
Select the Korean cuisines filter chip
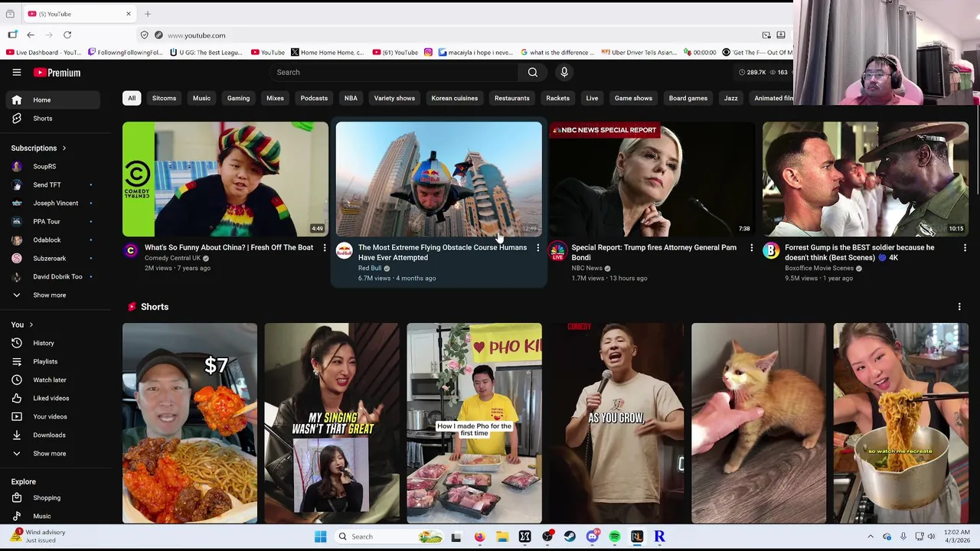[x=455, y=98]
